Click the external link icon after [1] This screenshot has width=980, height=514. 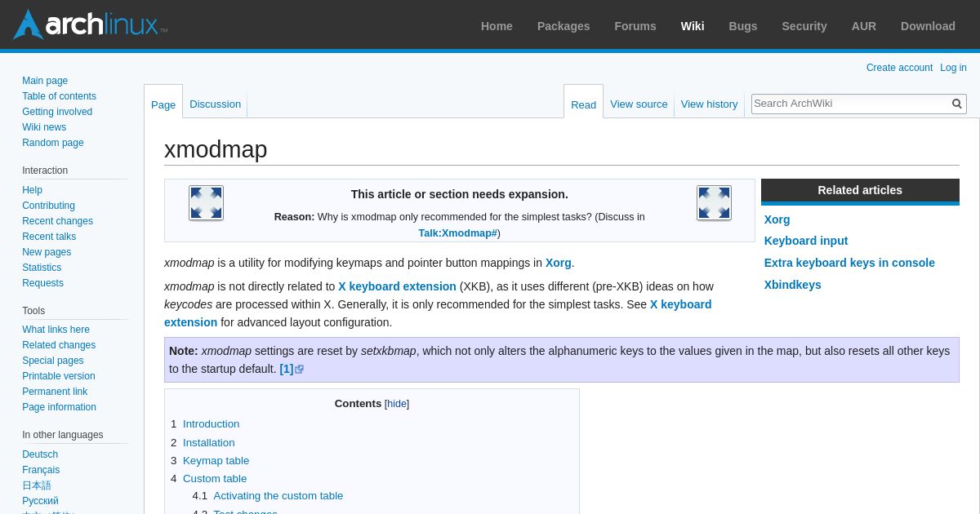[300, 370]
